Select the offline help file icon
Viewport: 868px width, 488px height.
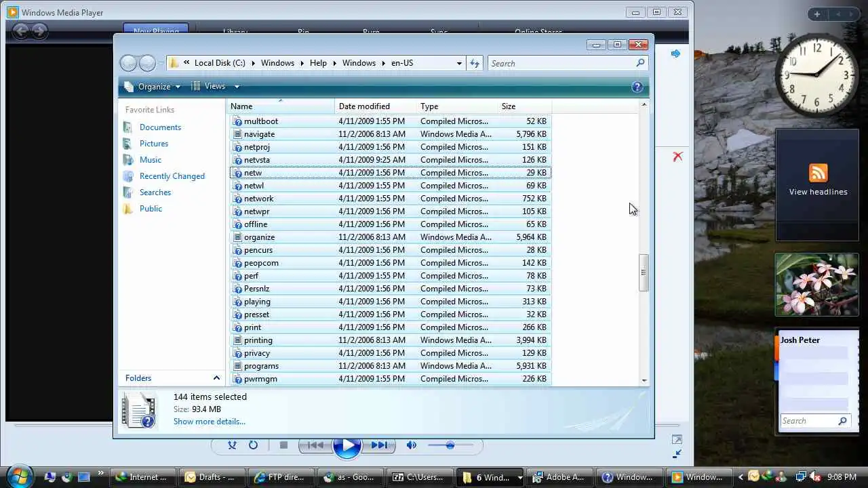click(237, 224)
